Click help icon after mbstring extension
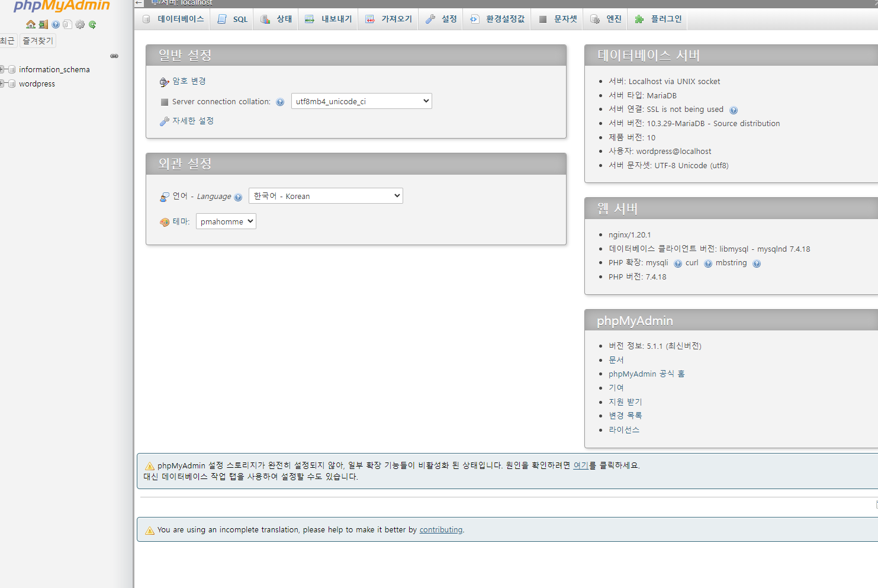This screenshot has height=588, width=878. tap(757, 264)
